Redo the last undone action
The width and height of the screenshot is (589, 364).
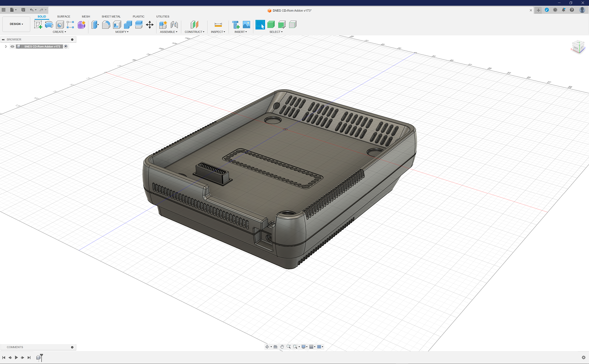(41, 10)
